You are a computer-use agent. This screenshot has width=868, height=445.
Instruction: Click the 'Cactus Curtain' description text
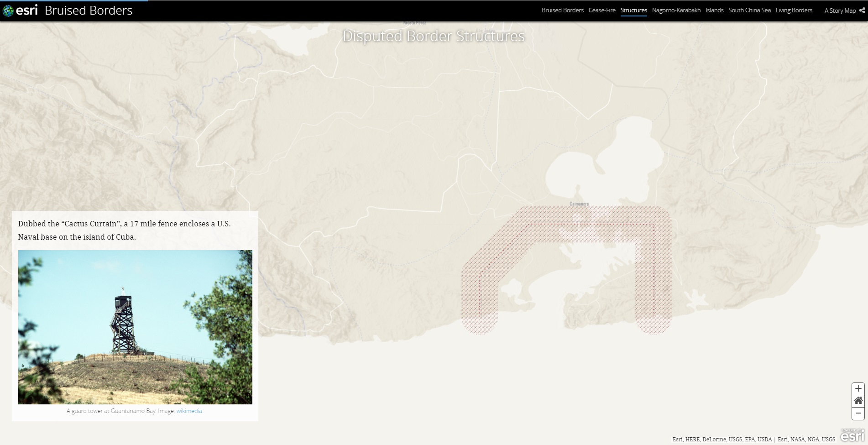click(x=124, y=230)
